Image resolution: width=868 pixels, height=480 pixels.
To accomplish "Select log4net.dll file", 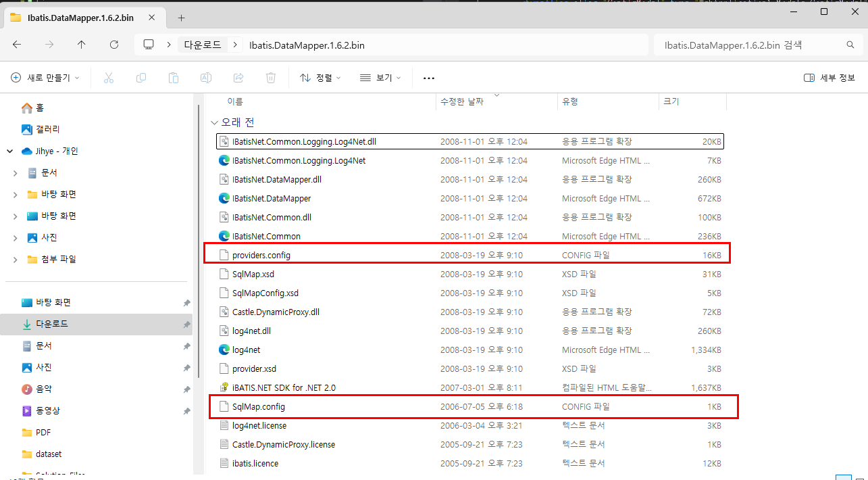I will (471, 331).
